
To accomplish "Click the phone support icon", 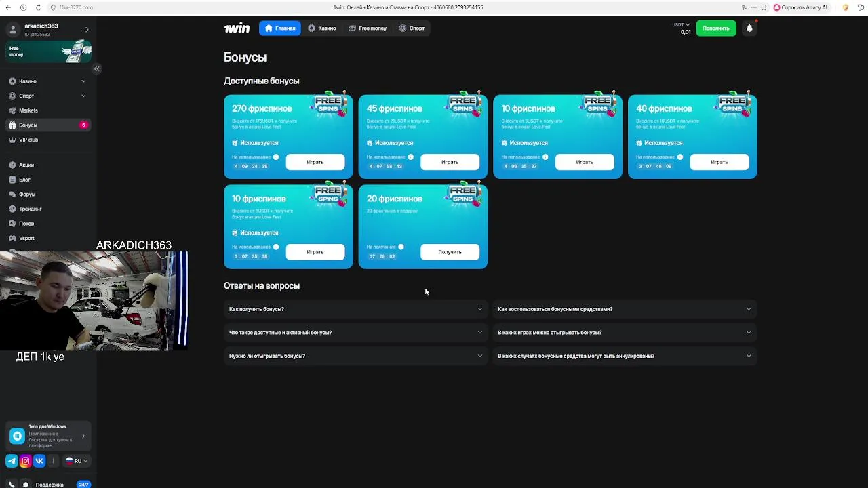I will [x=12, y=485].
